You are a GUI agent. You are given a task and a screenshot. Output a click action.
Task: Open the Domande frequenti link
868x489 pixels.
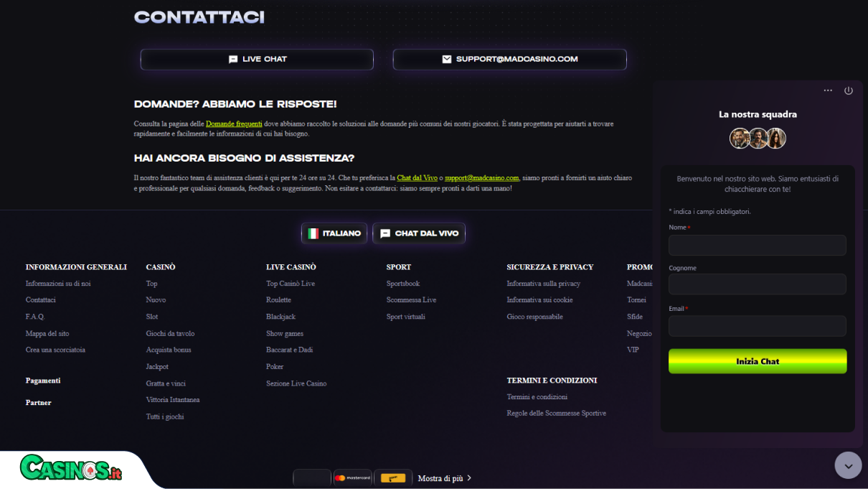tap(234, 124)
